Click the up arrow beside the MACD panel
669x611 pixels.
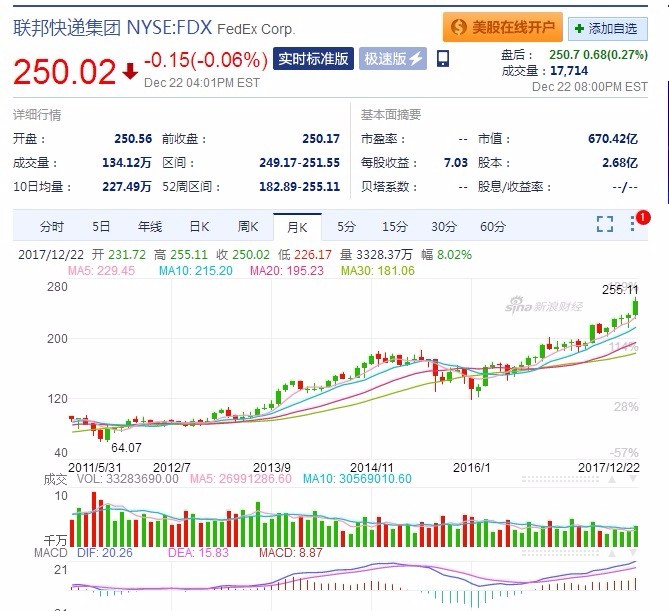612,553
